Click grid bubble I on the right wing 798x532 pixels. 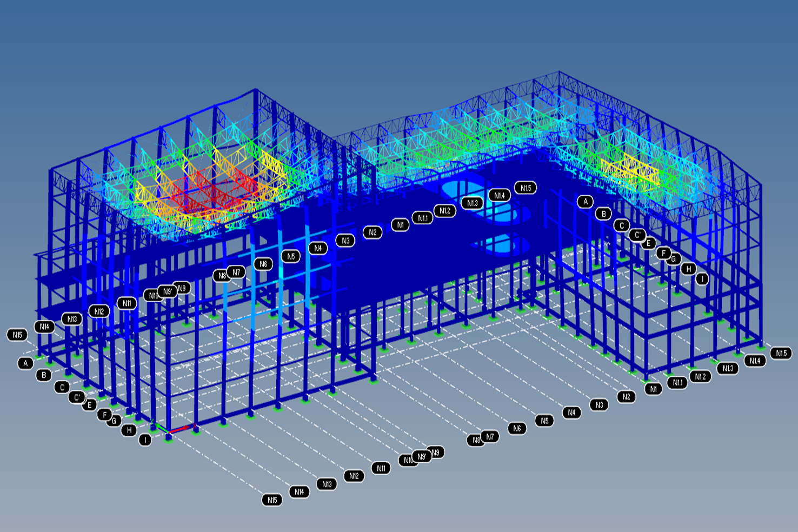[702, 278]
